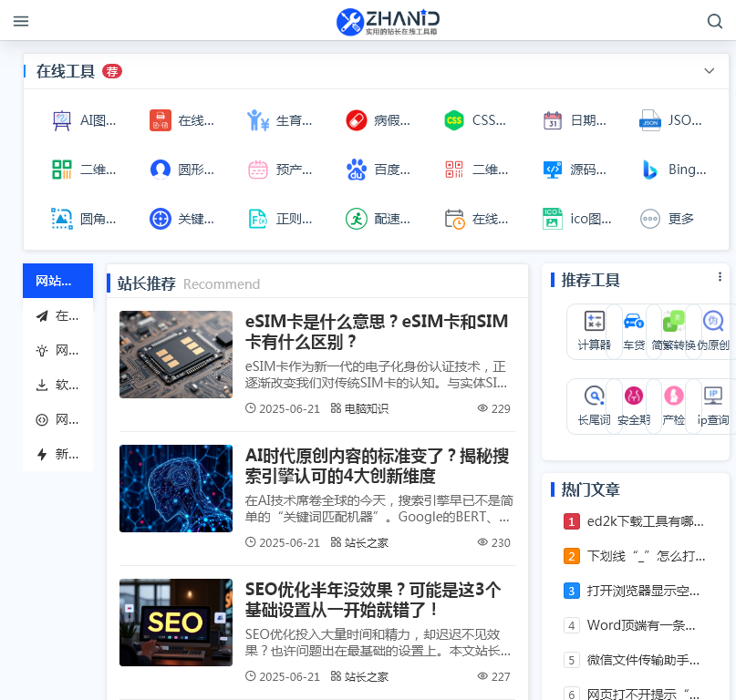The image size is (736, 700).
Task: Switch to the sidebar tab with download icon
Action: point(57,385)
